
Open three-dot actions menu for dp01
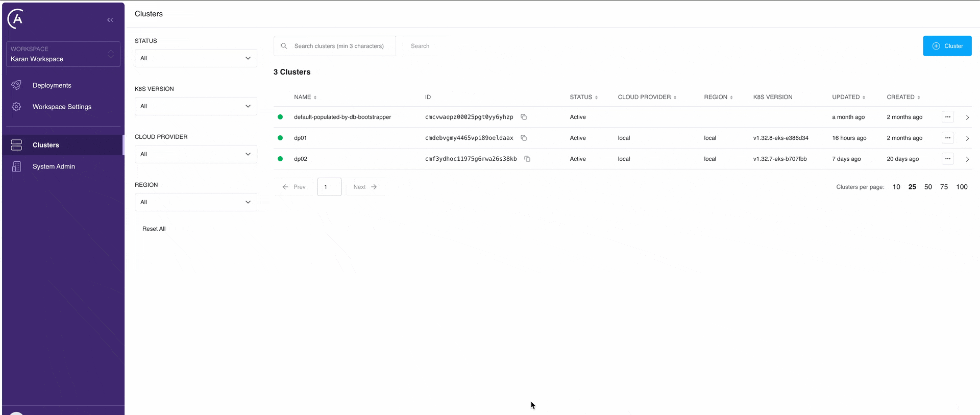[947, 138]
